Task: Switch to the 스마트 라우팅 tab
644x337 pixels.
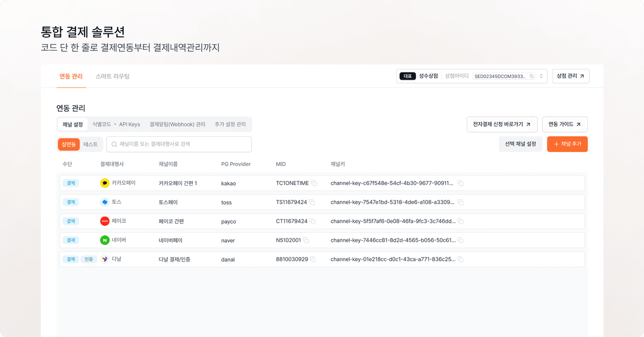Action: 113,76
